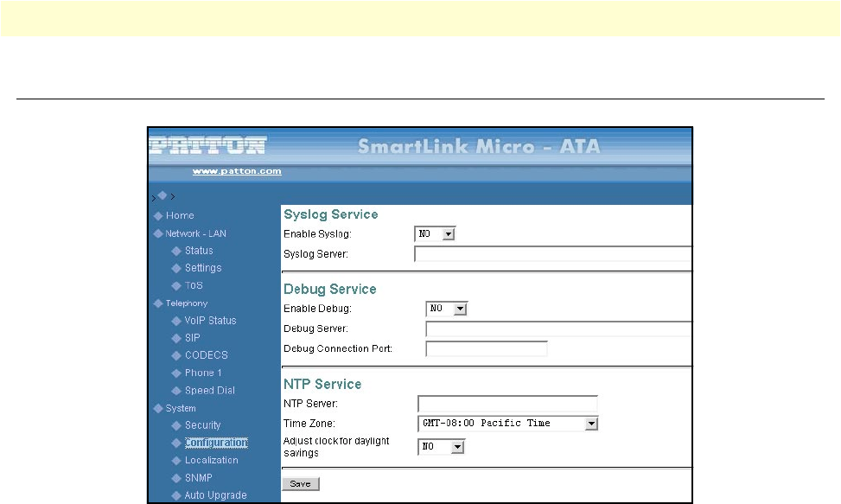Viewport: 841px width, 504px height.
Task: Click the 'Enable Syslog:' label
Action: click(317, 234)
